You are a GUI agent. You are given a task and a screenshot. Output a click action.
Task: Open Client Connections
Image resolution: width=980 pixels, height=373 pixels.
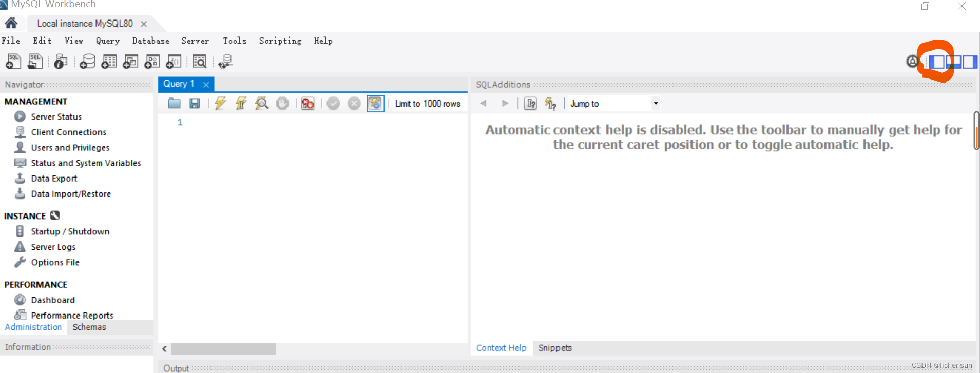tap(68, 132)
